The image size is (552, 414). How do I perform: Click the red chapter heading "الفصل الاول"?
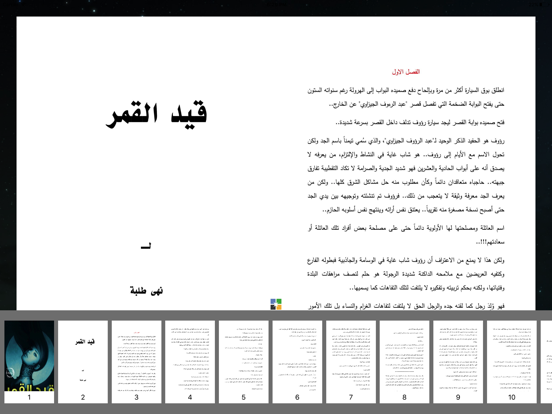406,72
